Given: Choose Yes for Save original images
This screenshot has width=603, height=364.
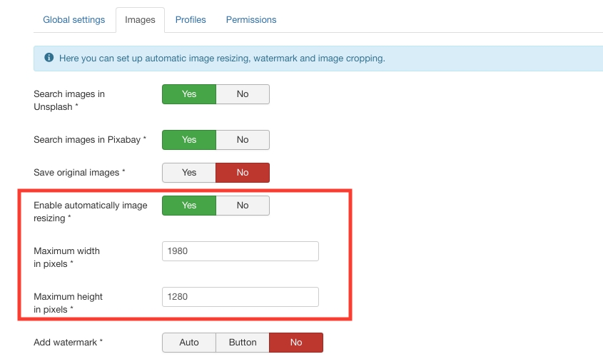Looking at the screenshot, I should (x=189, y=173).
